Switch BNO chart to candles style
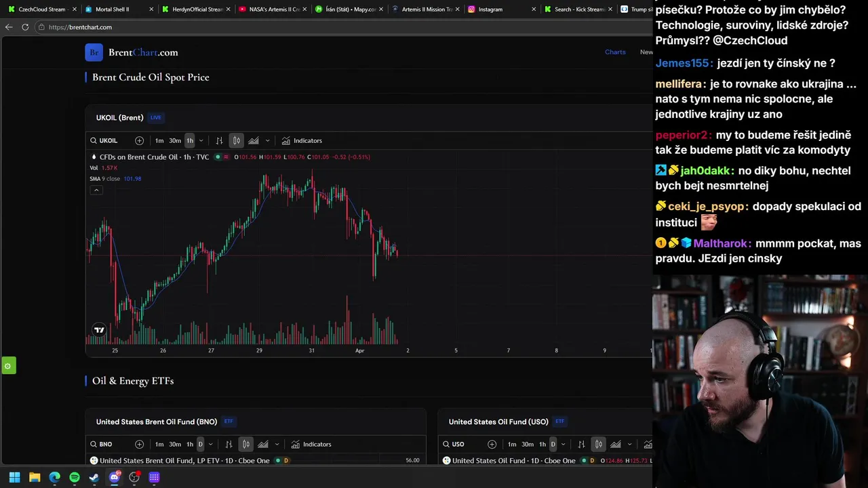The image size is (868, 488). point(245,444)
